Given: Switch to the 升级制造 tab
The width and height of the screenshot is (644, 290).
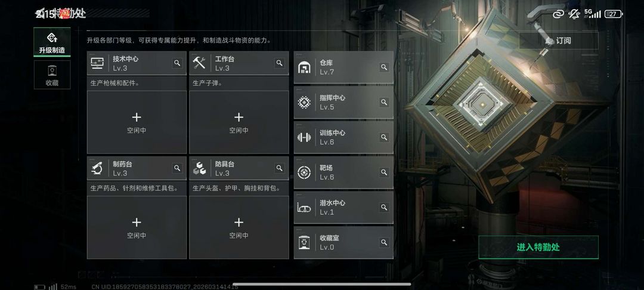Looking at the screenshot, I should coord(52,42).
